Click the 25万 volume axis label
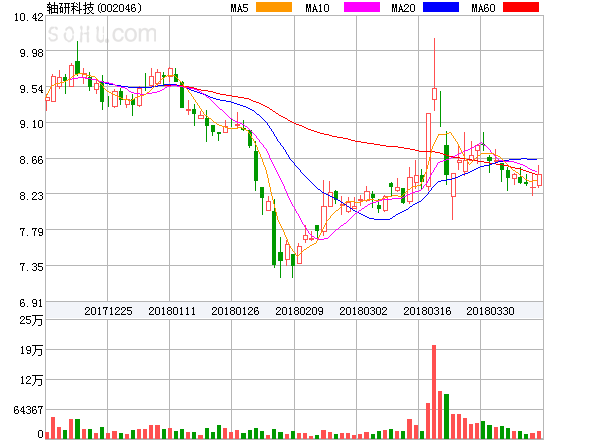 31,320
